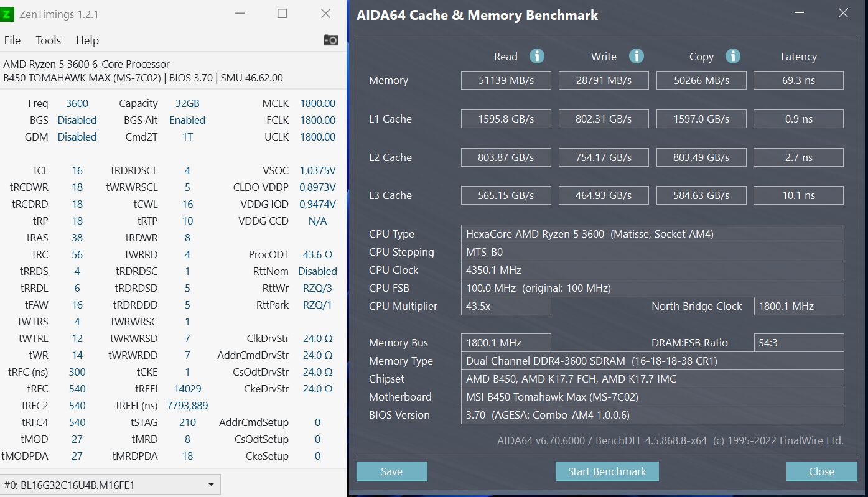This screenshot has height=497, width=868.
Task: Click the FCLK value 1800.00
Action: point(317,120)
